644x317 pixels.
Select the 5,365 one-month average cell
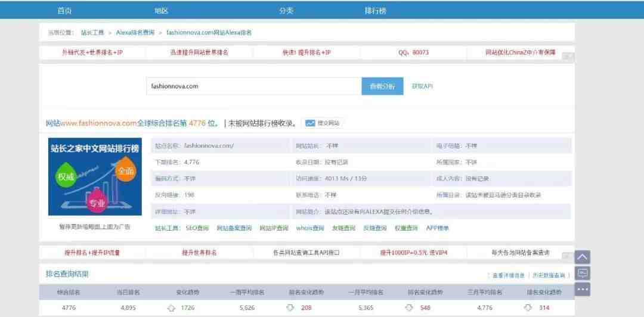tap(366, 308)
